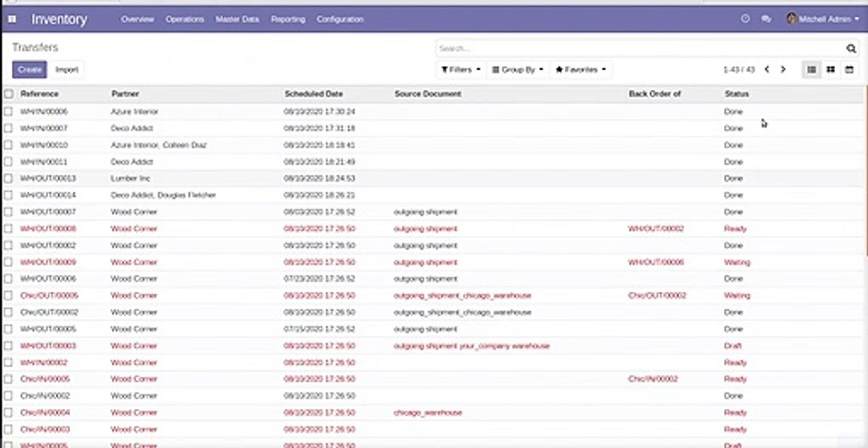This screenshot has width=868, height=448.
Task: Sort by Reference column header
Action: (x=39, y=94)
